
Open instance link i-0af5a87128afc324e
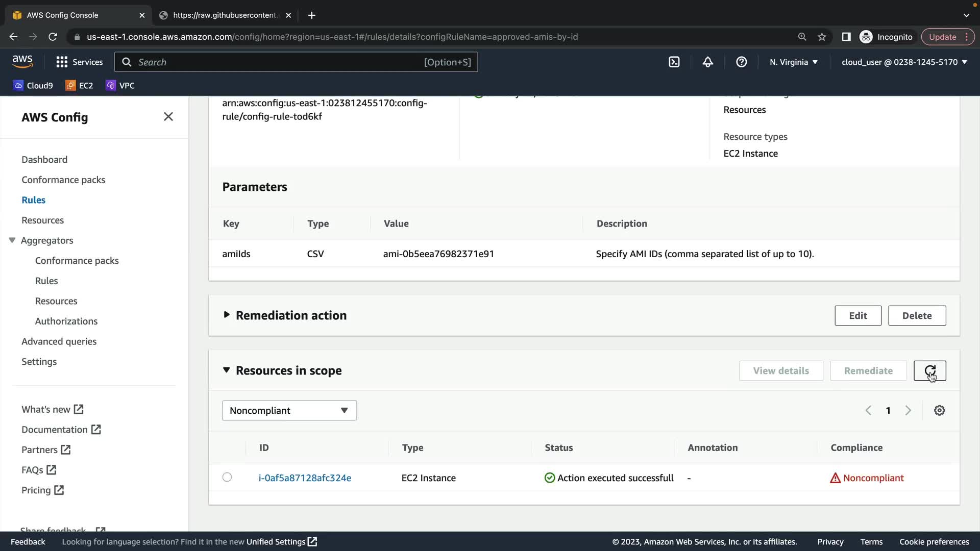[x=305, y=478]
